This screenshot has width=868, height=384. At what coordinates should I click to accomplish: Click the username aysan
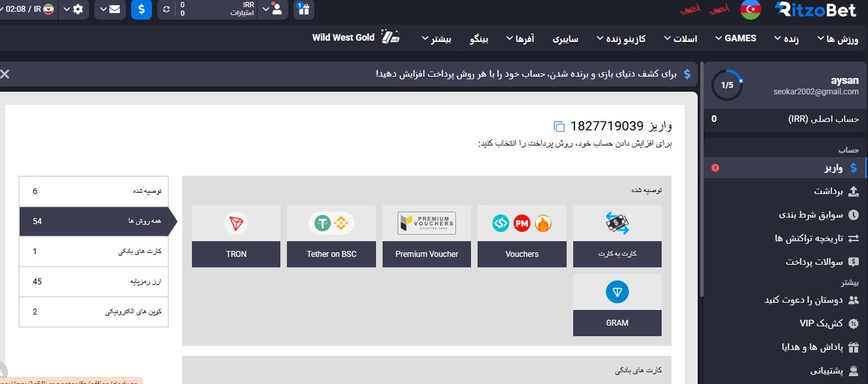pos(844,81)
